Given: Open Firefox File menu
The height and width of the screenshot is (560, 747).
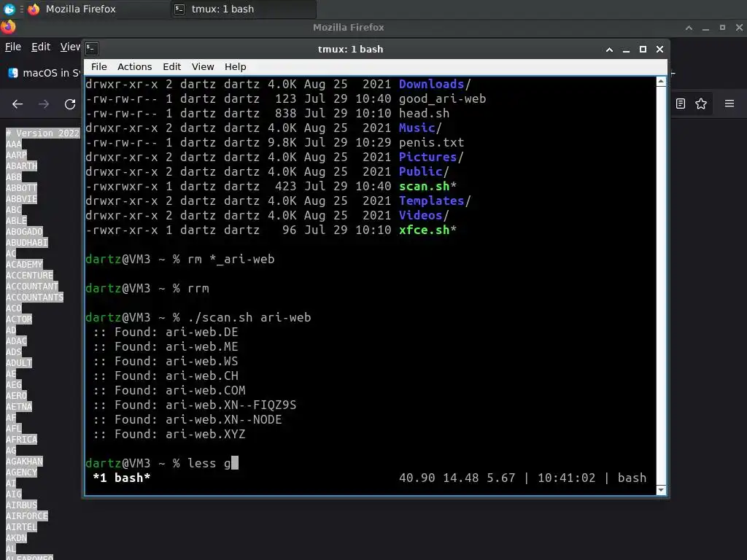Looking at the screenshot, I should tap(13, 47).
